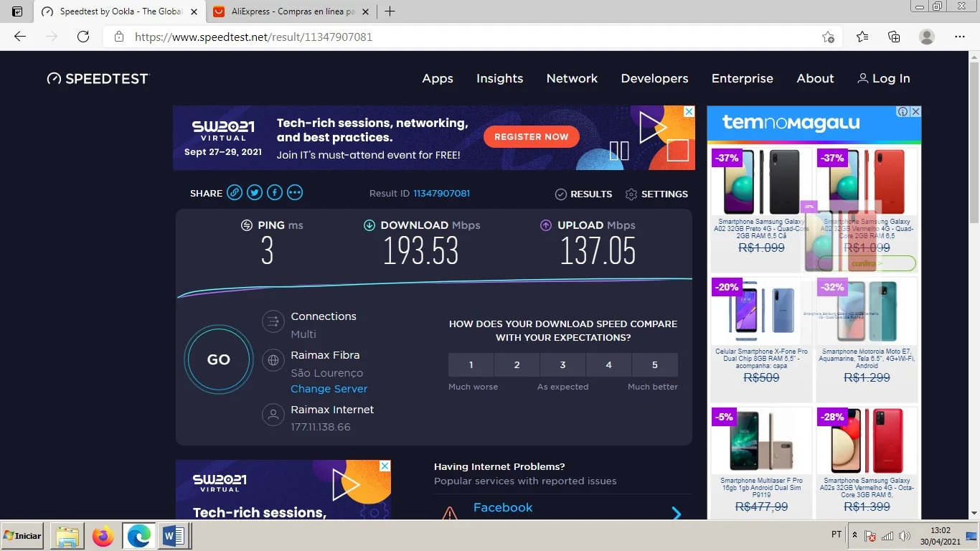The image size is (980, 551).
Task: Open the Favorites list icon
Action: [x=862, y=37]
